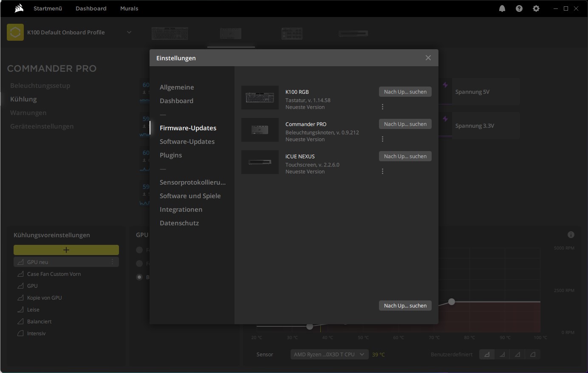Open the notifications bell icon
The width and height of the screenshot is (588, 373).
coord(502,8)
